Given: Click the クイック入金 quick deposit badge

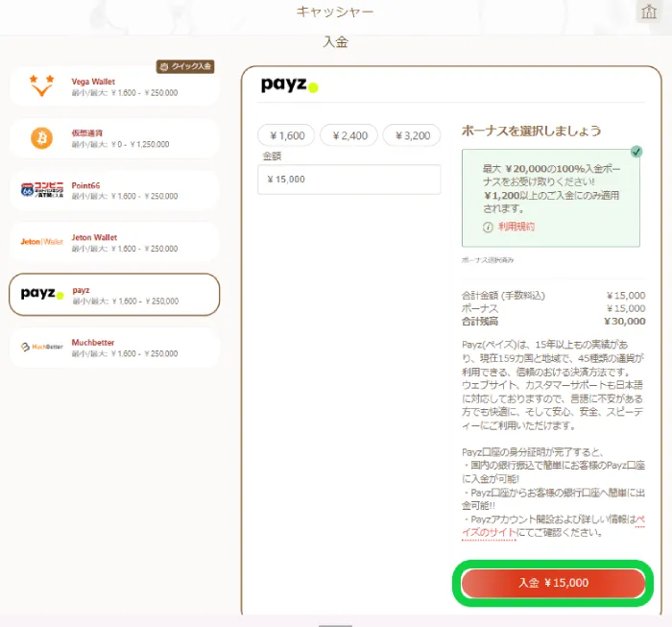Looking at the screenshot, I should pos(185,66).
